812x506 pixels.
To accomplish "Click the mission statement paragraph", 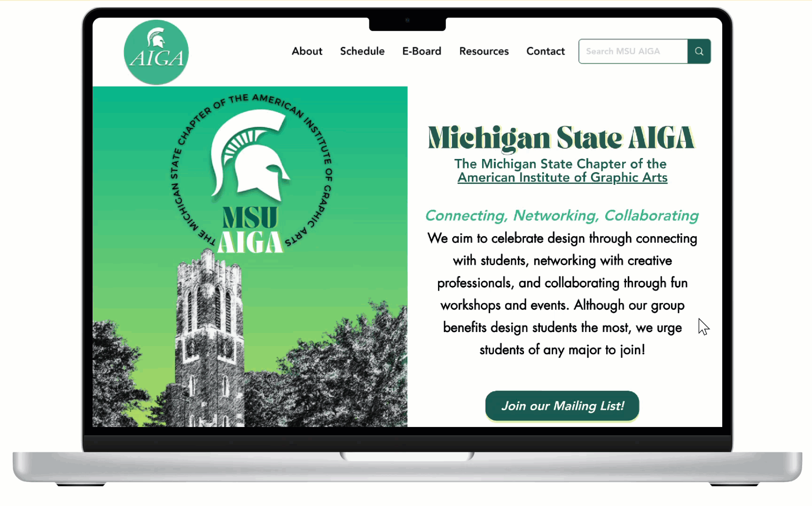I will 562,294.
